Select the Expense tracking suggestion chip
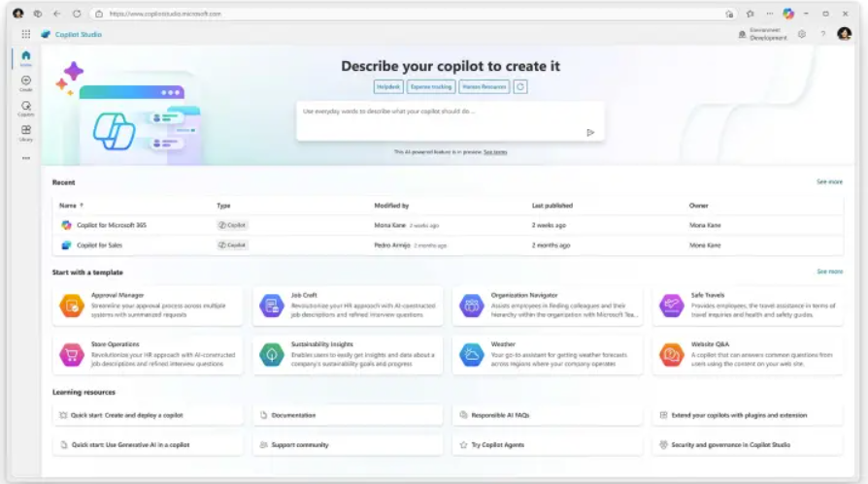This screenshot has height=484, width=868. click(x=431, y=87)
